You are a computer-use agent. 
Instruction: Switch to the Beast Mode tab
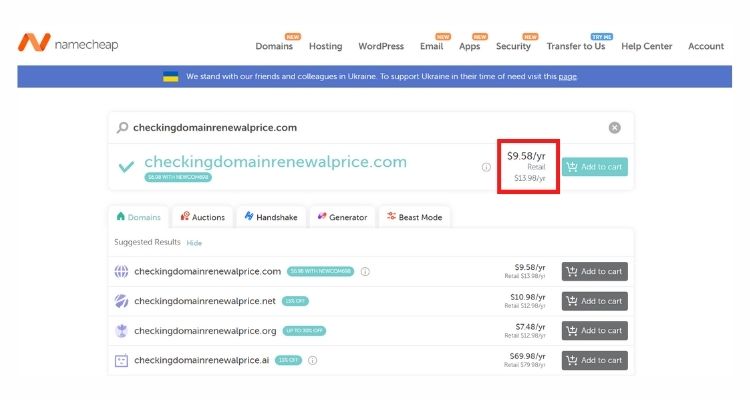(x=414, y=217)
